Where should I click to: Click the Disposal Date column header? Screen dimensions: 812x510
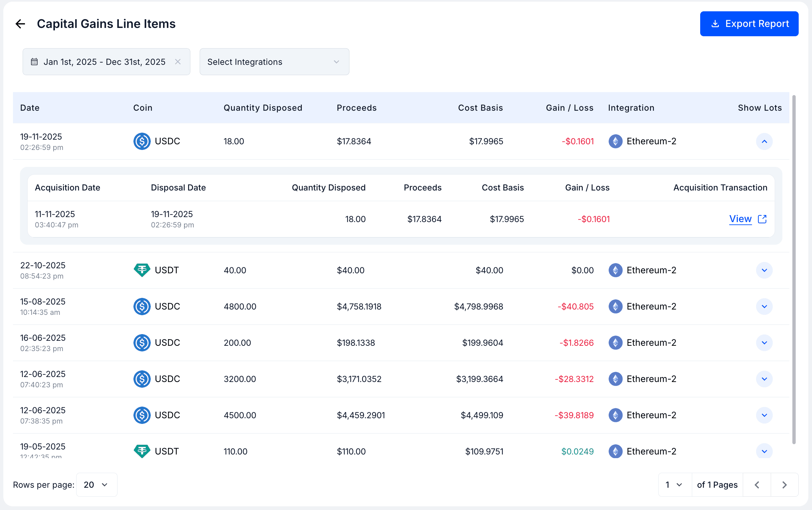[178, 188]
